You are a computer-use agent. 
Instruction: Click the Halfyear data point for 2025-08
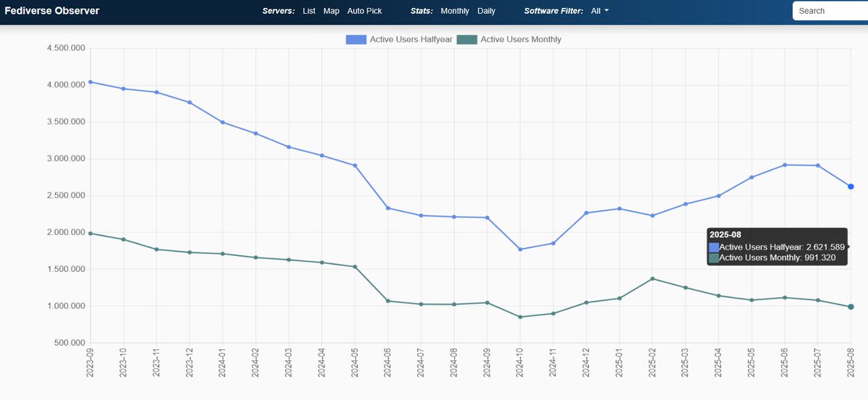click(x=851, y=187)
